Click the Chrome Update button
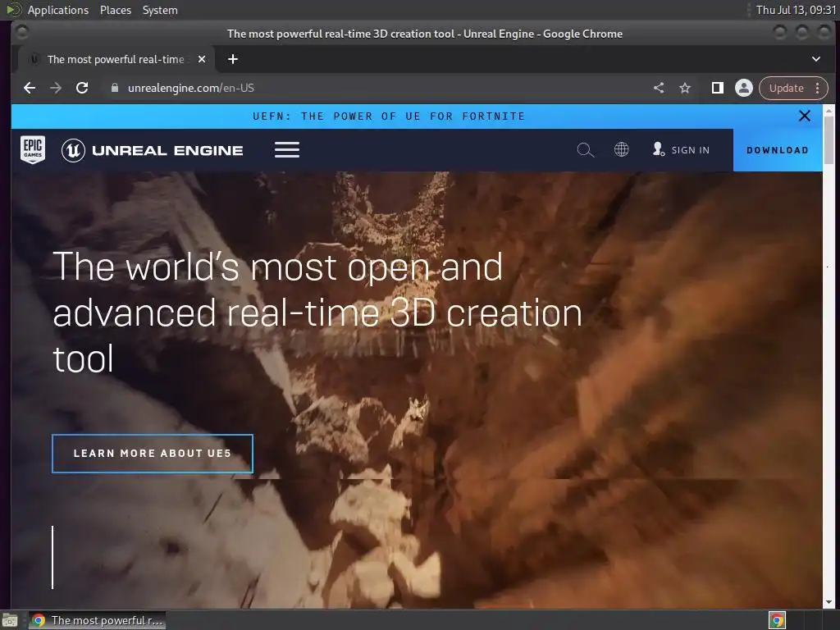The width and height of the screenshot is (840, 630). 786,88
